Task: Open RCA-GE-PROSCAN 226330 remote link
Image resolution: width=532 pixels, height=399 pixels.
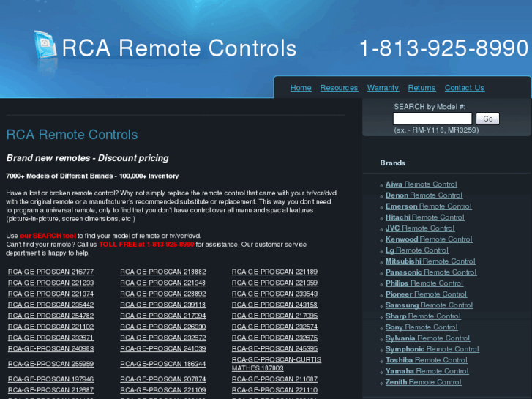Action: tap(163, 327)
